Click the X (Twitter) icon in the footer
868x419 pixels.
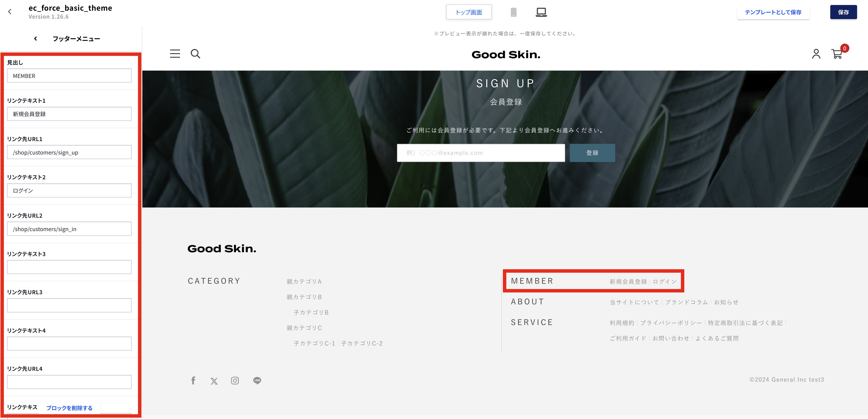coord(214,380)
